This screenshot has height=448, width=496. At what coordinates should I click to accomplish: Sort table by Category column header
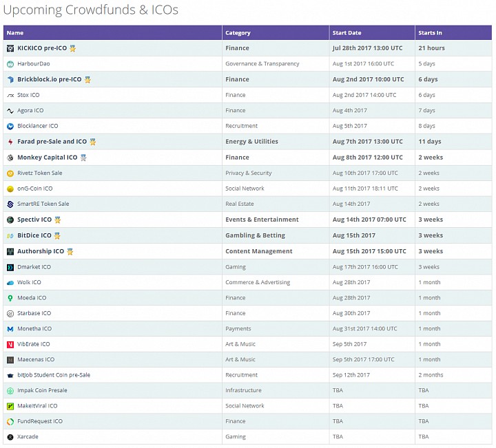pos(276,33)
